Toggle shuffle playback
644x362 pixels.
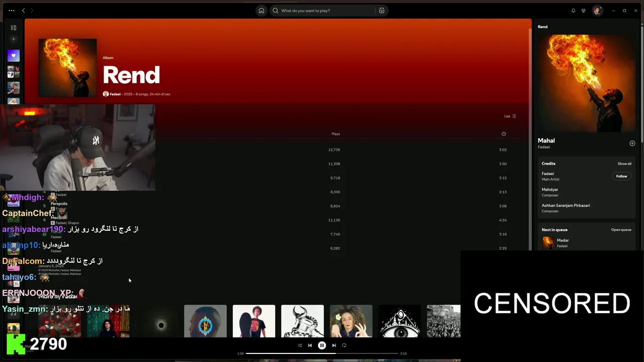(300, 345)
